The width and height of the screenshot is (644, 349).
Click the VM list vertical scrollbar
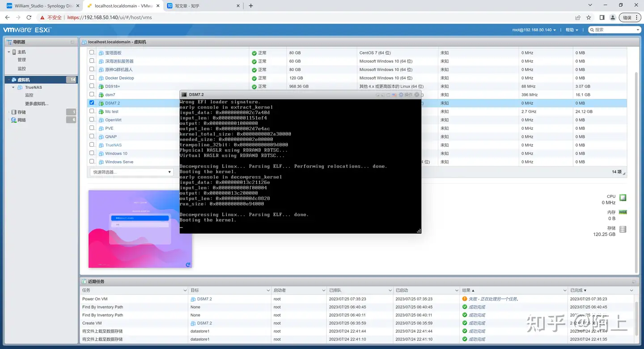637,172
